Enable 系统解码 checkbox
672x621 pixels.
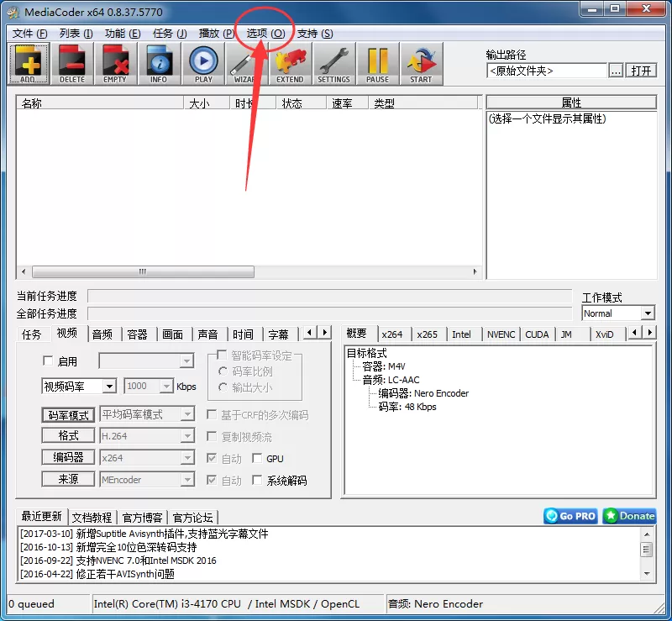pos(257,480)
